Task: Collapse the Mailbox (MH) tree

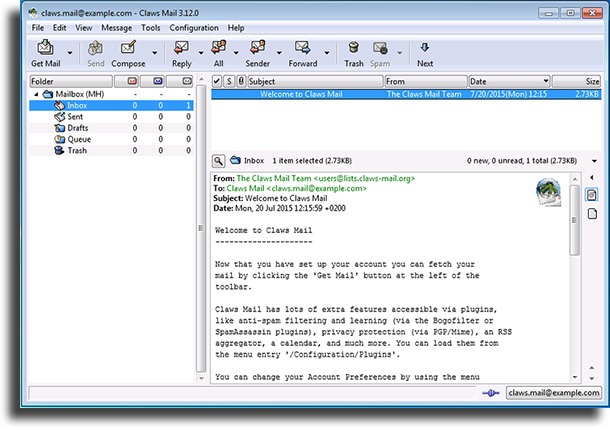Action: pyautogui.click(x=36, y=94)
